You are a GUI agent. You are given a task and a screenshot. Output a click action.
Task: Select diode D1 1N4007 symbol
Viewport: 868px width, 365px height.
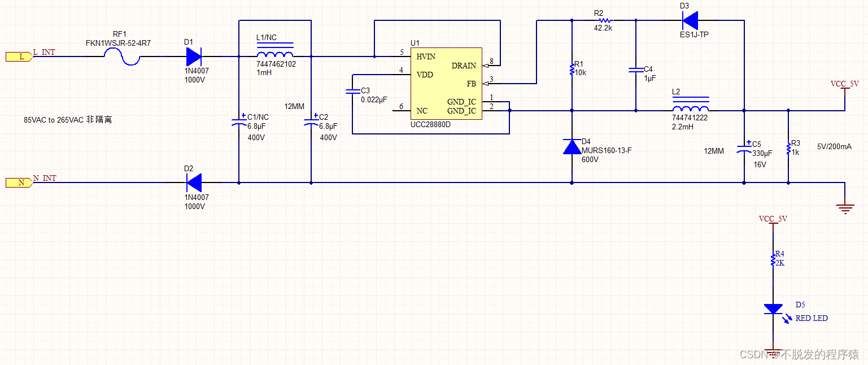point(194,57)
